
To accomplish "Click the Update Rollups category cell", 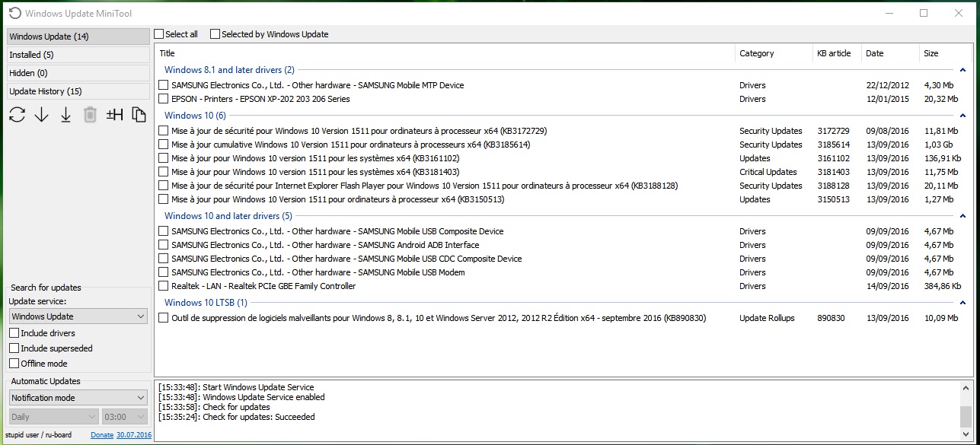I will [767, 318].
